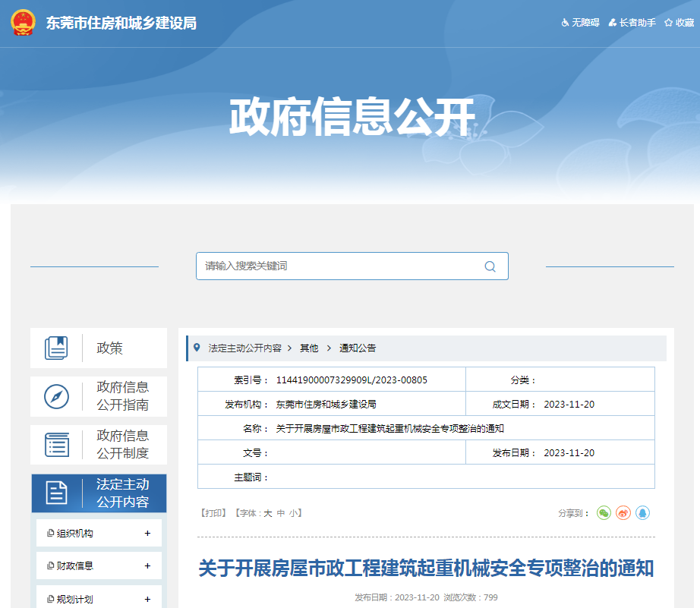This screenshot has height=608, width=700.
Task: Click the 组织机构 copy icon
Action: (x=50, y=533)
